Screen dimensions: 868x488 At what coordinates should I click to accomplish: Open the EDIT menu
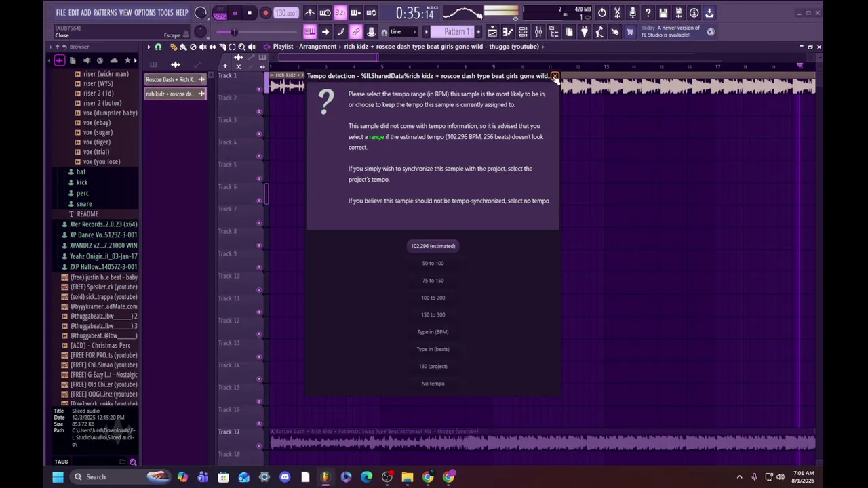pos(74,13)
